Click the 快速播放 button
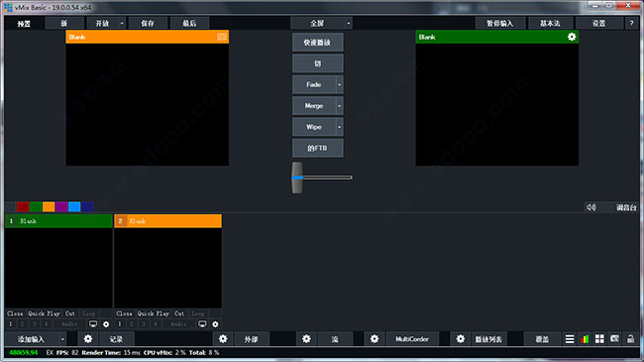Screen dimensions: 644x362 coord(317,43)
